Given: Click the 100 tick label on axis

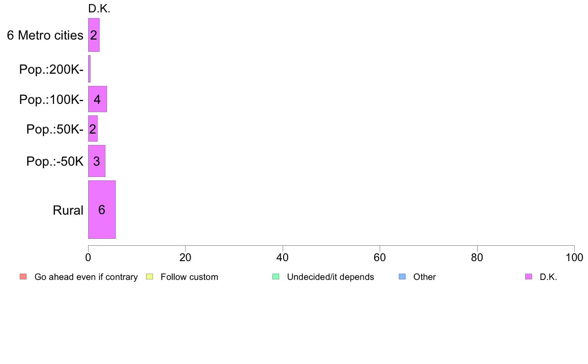Looking at the screenshot, I should tap(574, 258).
